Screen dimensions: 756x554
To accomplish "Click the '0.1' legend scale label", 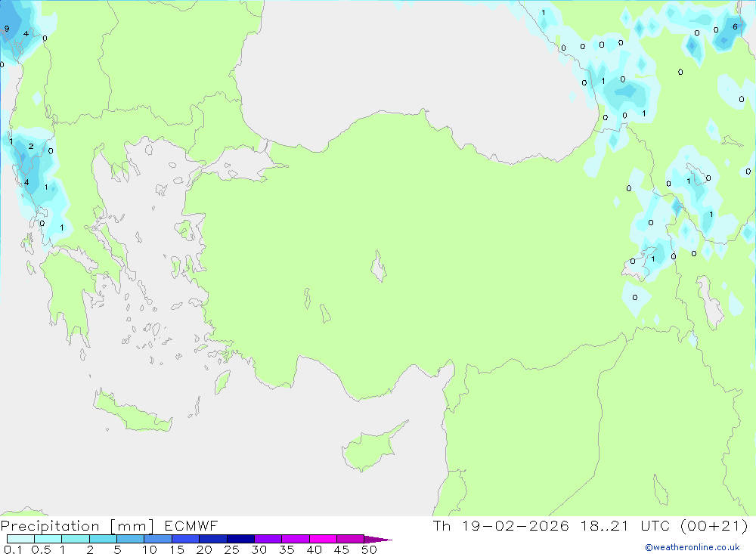I will pos(13,549).
